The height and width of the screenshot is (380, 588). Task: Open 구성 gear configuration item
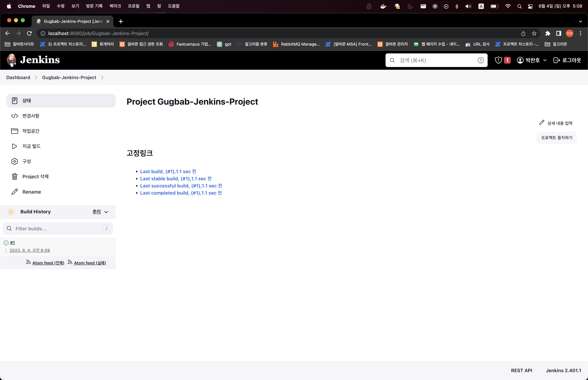26,161
